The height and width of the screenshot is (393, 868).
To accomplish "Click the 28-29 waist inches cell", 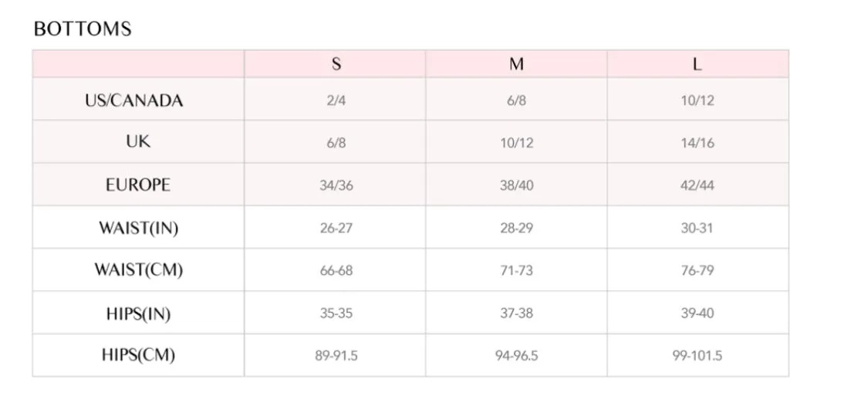I will 516,228.
